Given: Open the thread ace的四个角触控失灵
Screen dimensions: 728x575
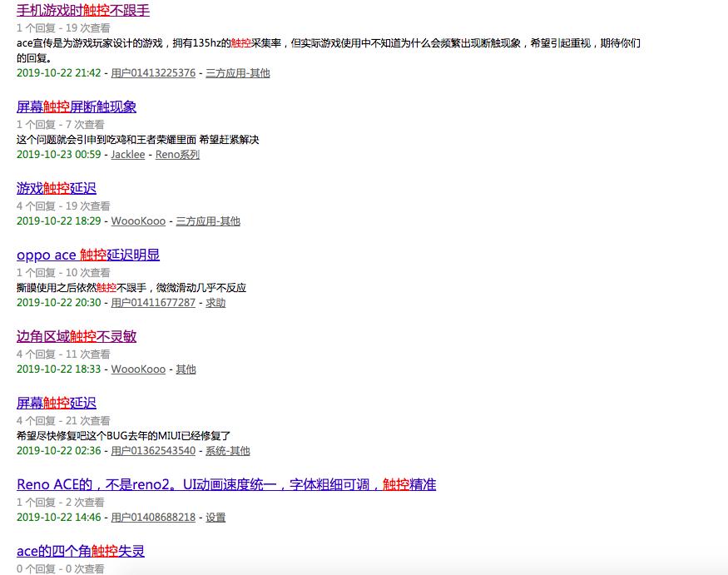Looking at the screenshot, I should [80, 551].
